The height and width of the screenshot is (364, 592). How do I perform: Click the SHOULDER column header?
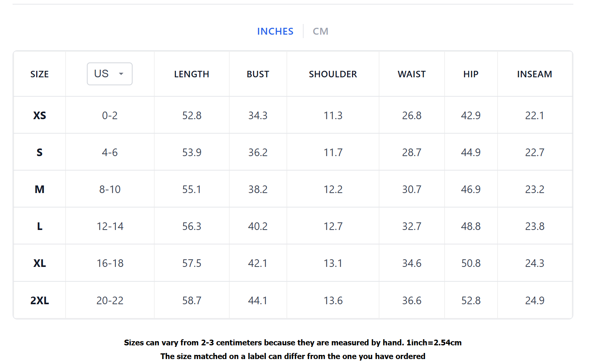pyautogui.click(x=333, y=74)
